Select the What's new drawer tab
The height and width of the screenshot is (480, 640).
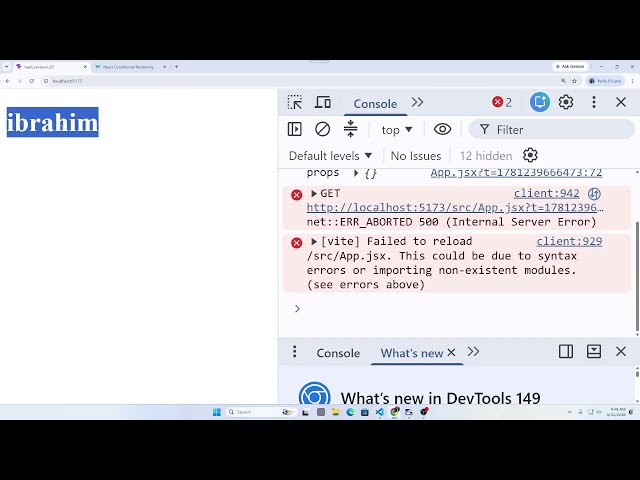click(x=411, y=353)
